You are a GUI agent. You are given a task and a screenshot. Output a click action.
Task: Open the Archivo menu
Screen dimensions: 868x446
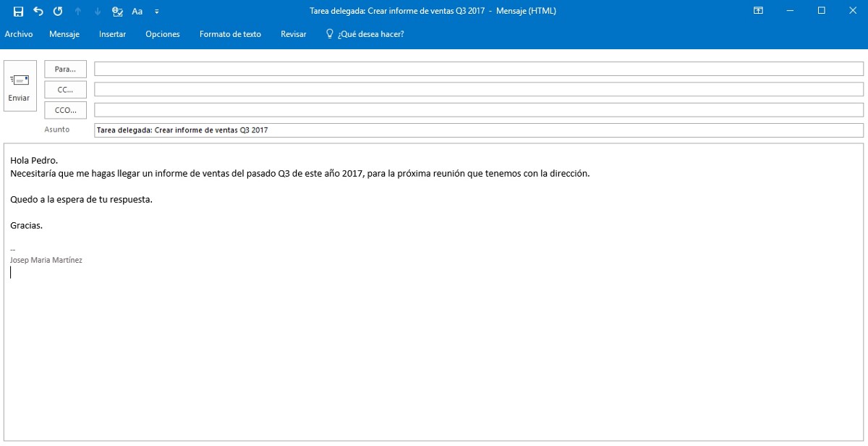pos(19,34)
